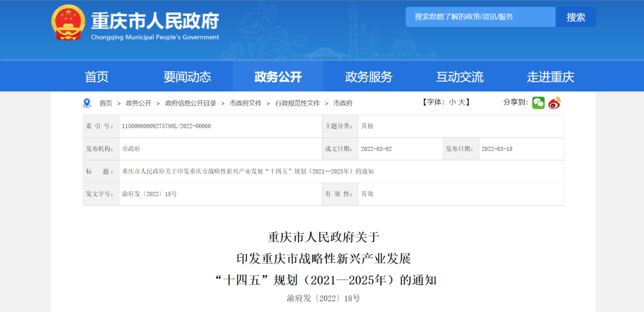This screenshot has height=312, width=644.
Task: Select the 其他 topic category value
Action: [367, 126]
